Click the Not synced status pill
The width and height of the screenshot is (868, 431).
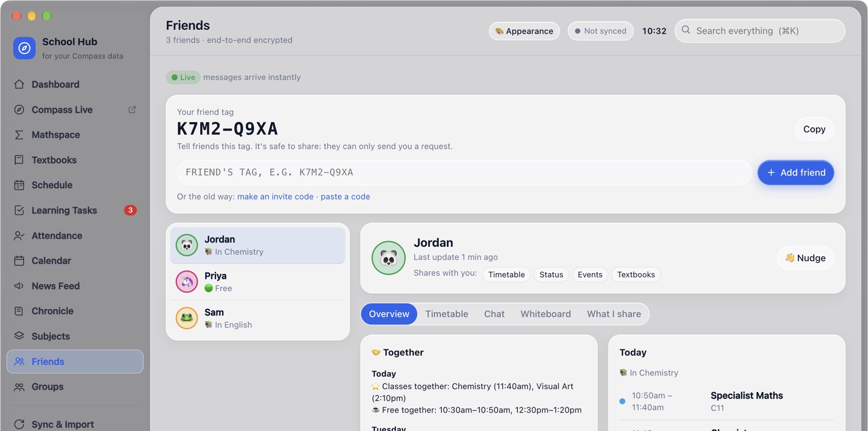pyautogui.click(x=601, y=31)
